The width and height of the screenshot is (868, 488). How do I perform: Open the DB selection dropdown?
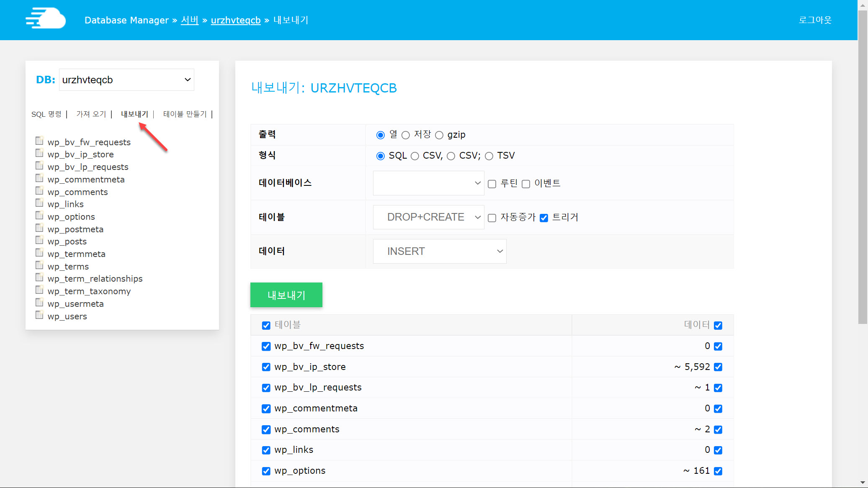coord(126,80)
